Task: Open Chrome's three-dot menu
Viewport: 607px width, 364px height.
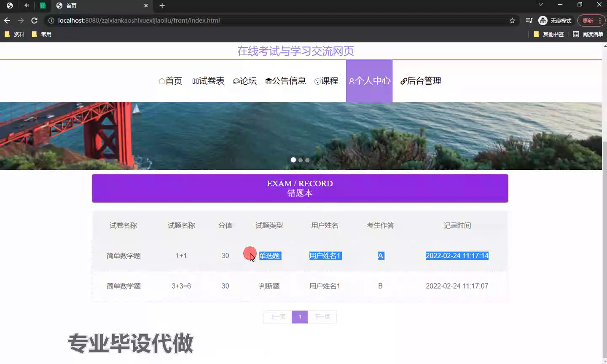Action: [x=600, y=21]
